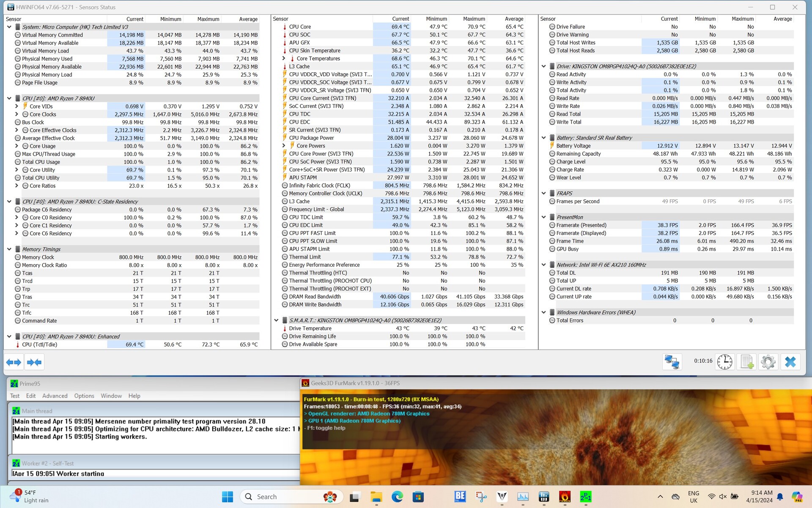
Task: Collapse the S.M.A.R.T. KINGSTON section
Action: pos(276,320)
